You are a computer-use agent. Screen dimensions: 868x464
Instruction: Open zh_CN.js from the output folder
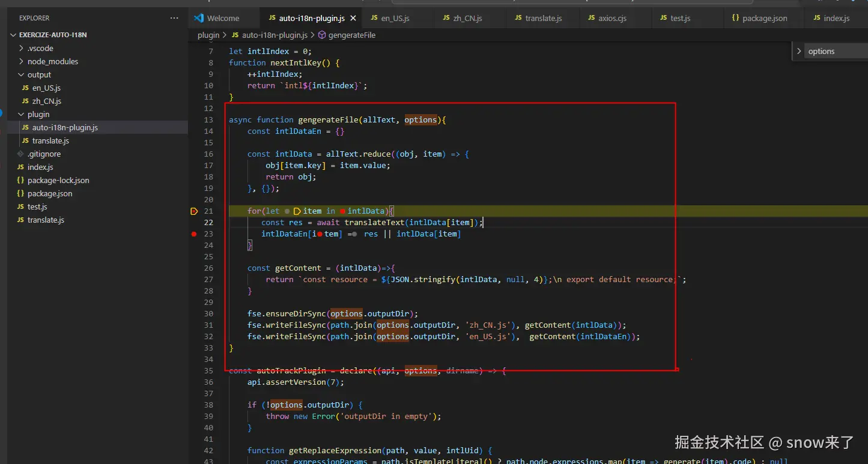[x=47, y=101]
